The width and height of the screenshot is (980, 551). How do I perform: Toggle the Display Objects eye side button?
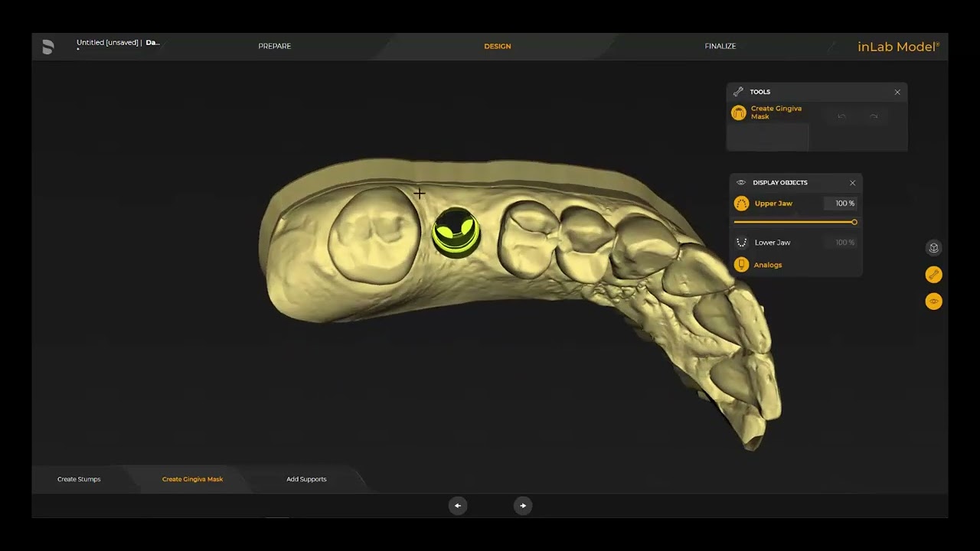[x=933, y=302]
